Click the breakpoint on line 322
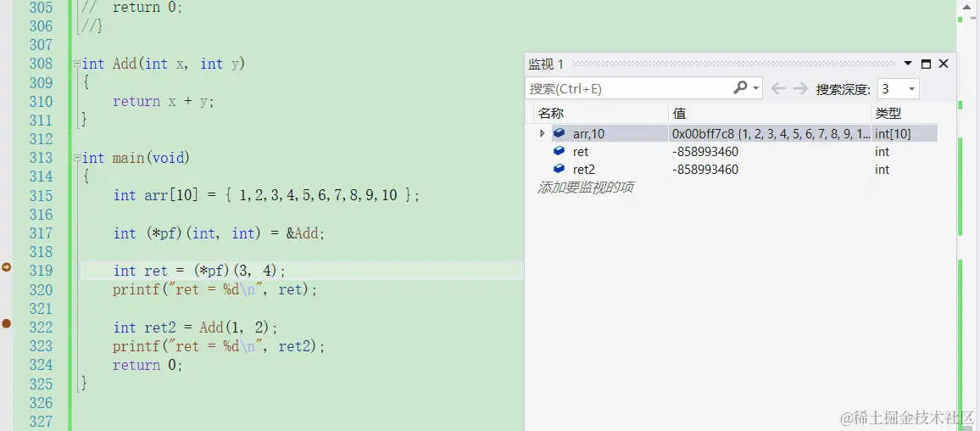The height and width of the screenshot is (431, 980). 6,323
